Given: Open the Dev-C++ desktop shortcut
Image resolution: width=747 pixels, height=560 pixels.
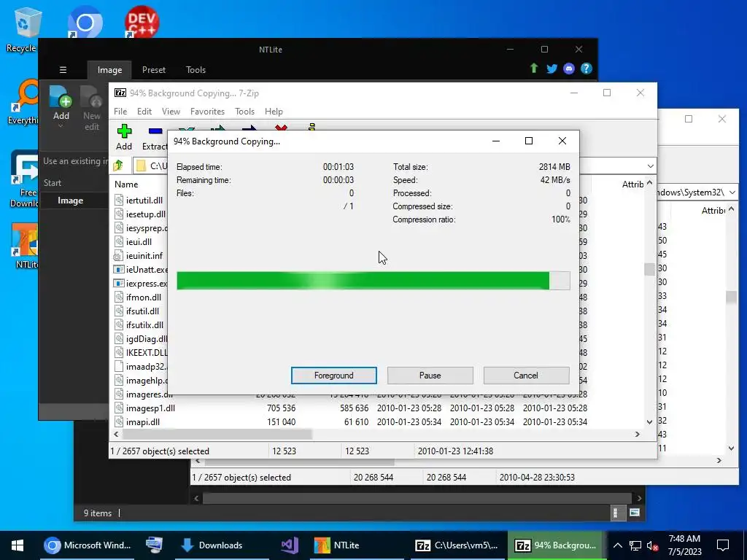Looking at the screenshot, I should [x=142, y=21].
